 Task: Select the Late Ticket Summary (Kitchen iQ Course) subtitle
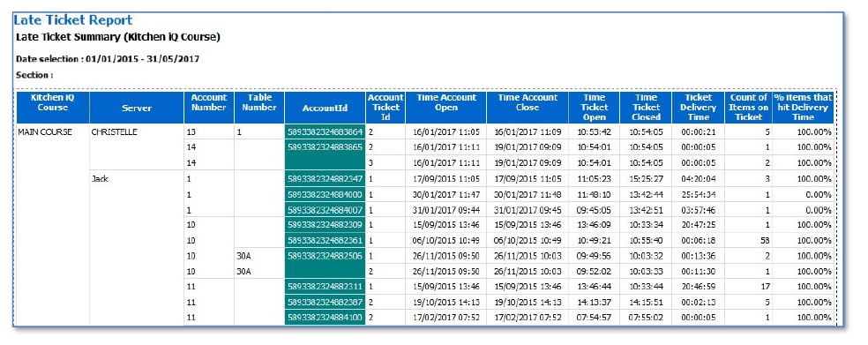click(118, 38)
